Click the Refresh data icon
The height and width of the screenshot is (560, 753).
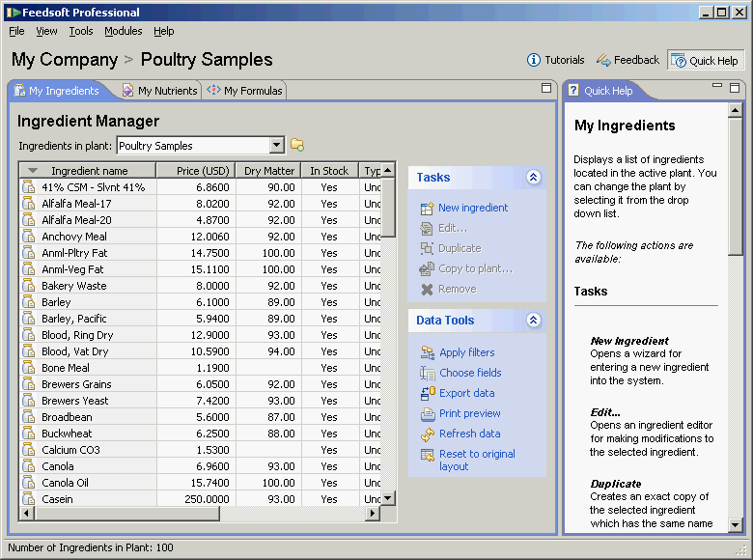coord(428,434)
